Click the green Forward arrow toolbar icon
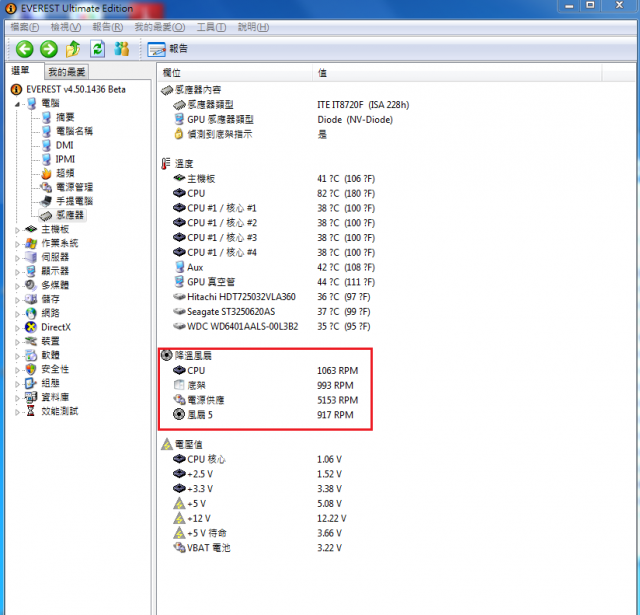This screenshot has width=640, height=615. coord(49,49)
